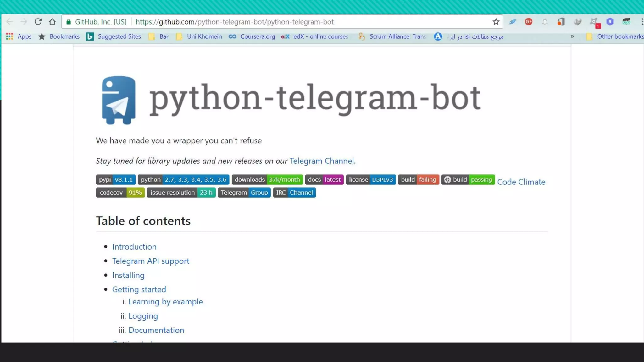Click the pypi v8.1.1 badge
The width and height of the screenshot is (644, 362).
pyautogui.click(x=116, y=179)
